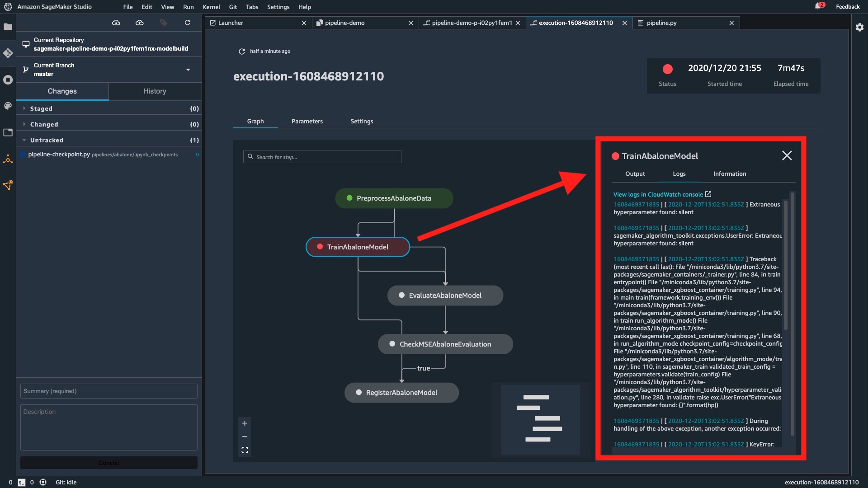Select the Git sidebar panel
This screenshot has width=868, height=488.
pyautogui.click(x=8, y=53)
